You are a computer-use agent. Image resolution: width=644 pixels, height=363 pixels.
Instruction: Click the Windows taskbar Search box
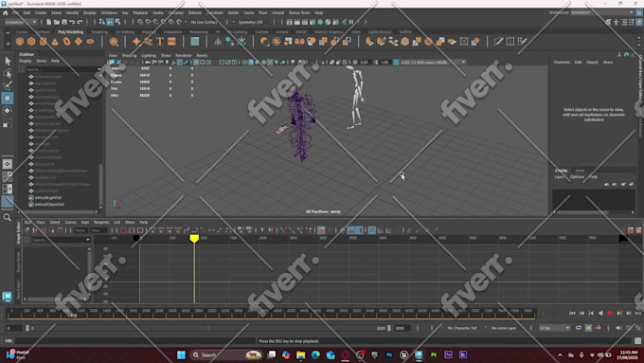(x=226, y=354)
